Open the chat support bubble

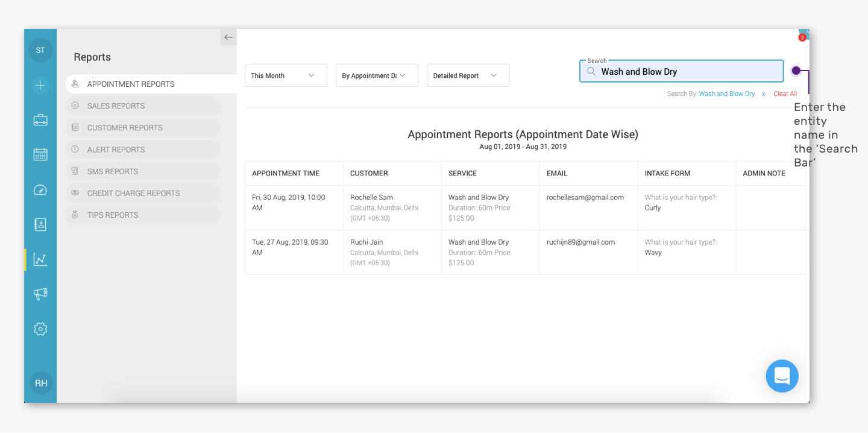coord(782,376)
